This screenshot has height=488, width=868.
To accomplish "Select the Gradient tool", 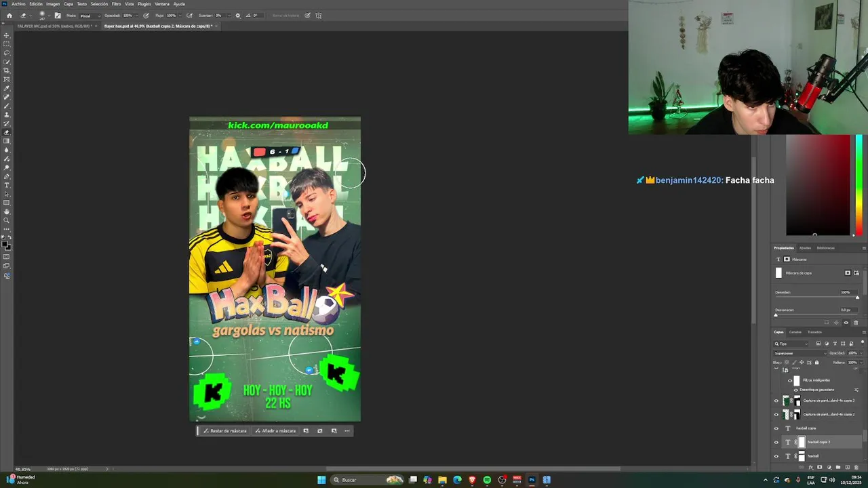I will pos(7,141).
